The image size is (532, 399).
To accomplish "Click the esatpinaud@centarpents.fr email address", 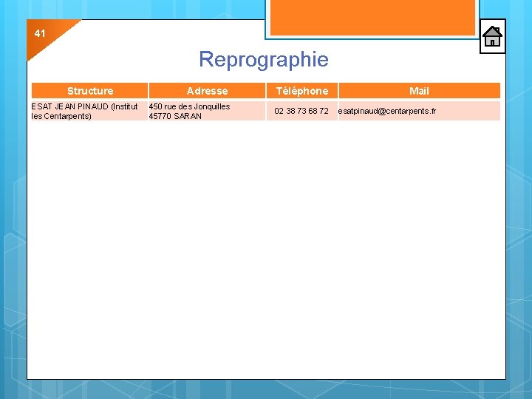I will pos(387,111).
